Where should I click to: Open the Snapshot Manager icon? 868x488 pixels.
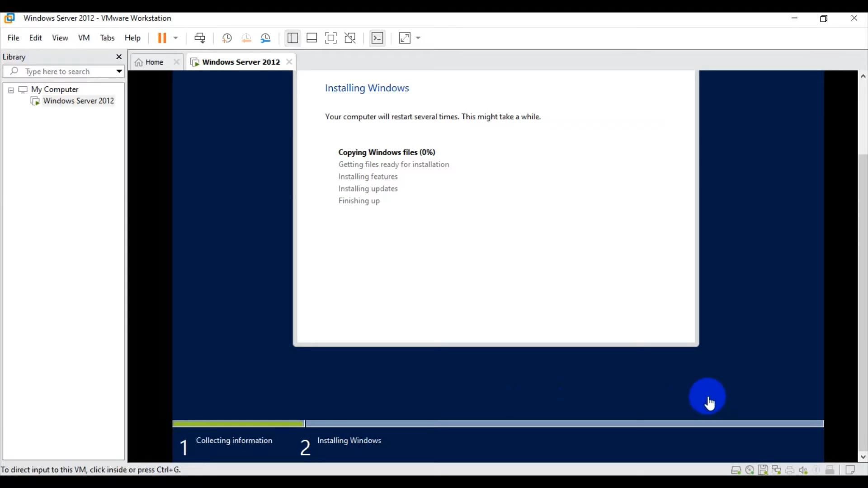pyautogui.click(x=266, y=38)
